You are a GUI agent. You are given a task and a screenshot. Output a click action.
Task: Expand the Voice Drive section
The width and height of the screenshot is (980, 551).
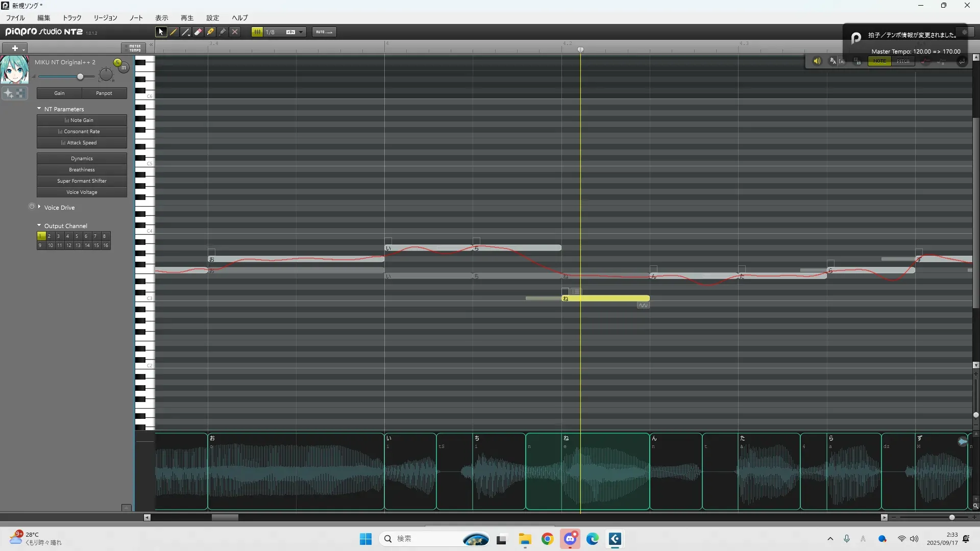(x=39, y=207)
